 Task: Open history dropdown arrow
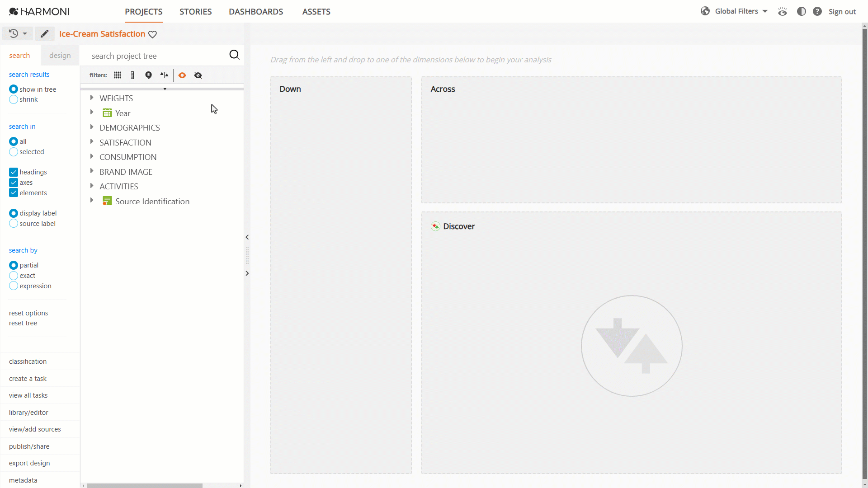[x=25, y=34]
